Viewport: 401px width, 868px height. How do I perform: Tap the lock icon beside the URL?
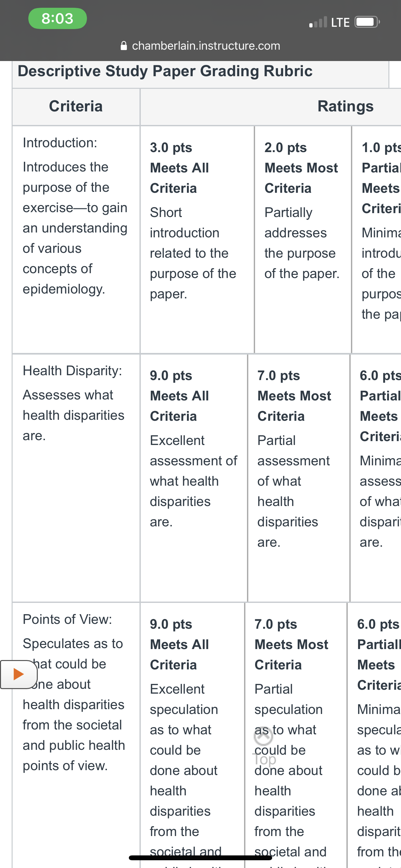[x=124, y=46]
